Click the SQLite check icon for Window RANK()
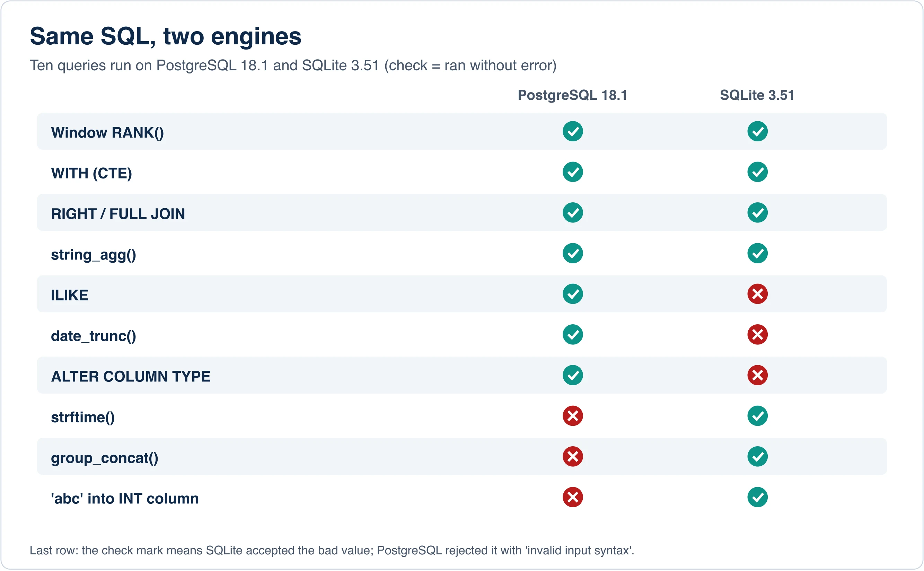The height and width of the screenshot is (571, 924). tap(757, 131)
